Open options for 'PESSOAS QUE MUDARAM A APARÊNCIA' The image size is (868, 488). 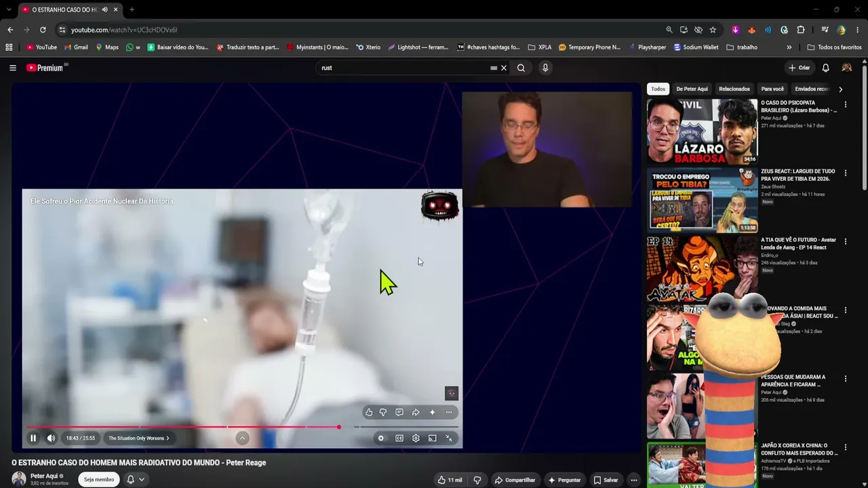tap(845, 379)
